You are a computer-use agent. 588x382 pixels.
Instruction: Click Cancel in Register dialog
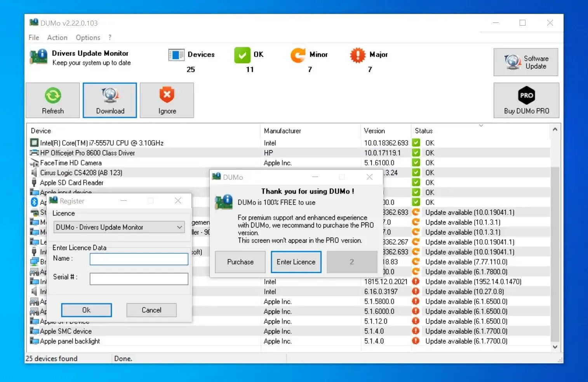point(151,310)
